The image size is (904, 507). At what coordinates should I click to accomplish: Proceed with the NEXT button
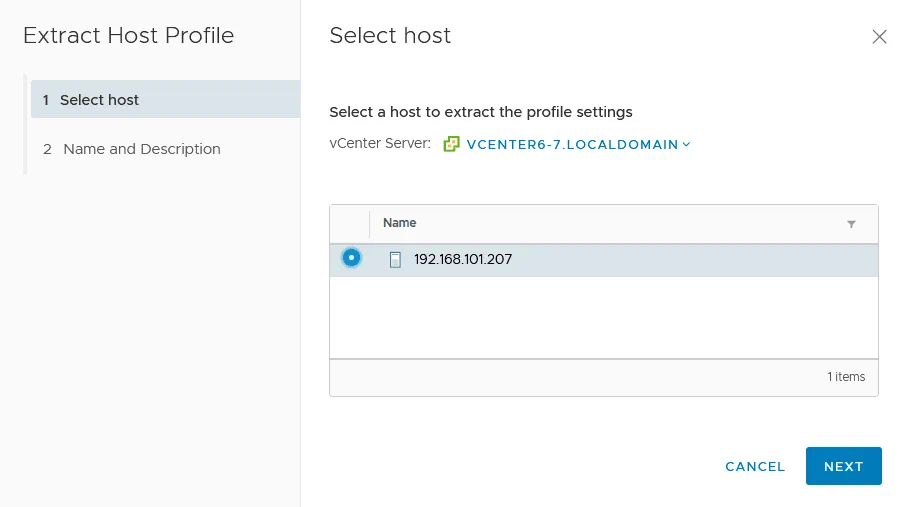[x=843, y=466]
